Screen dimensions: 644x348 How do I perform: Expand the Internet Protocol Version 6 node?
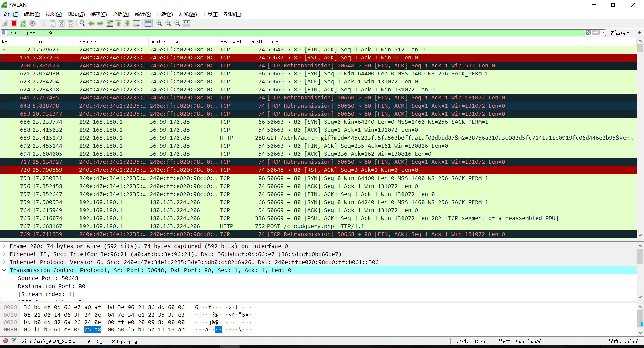click(x=4, y=262)
